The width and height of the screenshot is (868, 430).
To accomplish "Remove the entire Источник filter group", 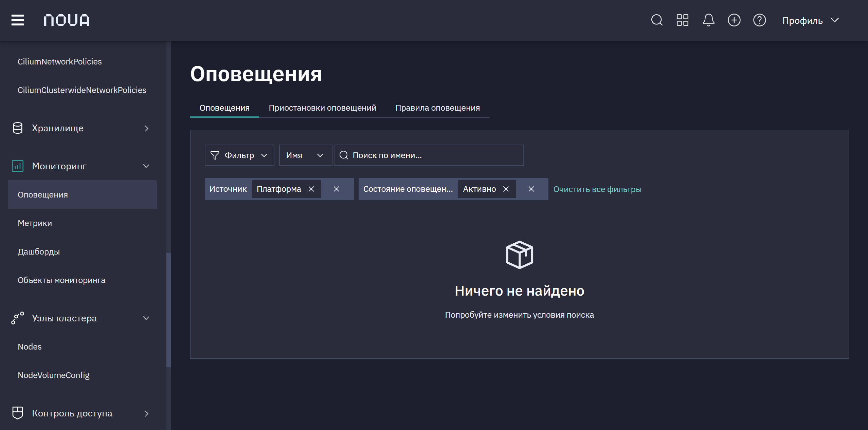I will [337, 189].
